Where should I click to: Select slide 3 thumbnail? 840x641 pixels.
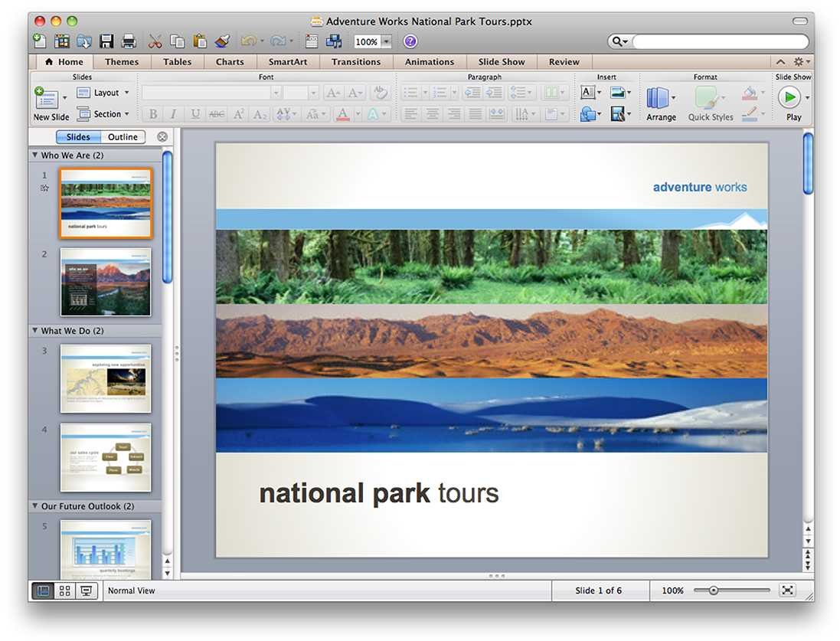point(106,378)
